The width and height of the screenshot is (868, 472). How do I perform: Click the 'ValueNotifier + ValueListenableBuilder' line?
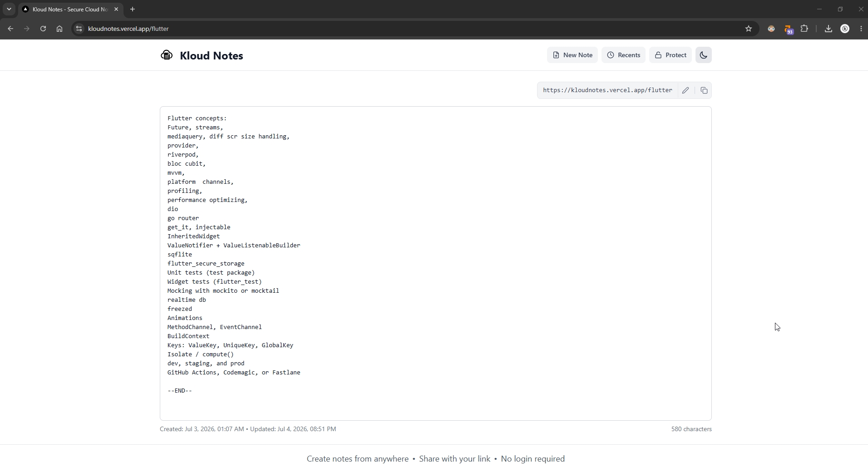pyautogui.click(x=234, y=246)
